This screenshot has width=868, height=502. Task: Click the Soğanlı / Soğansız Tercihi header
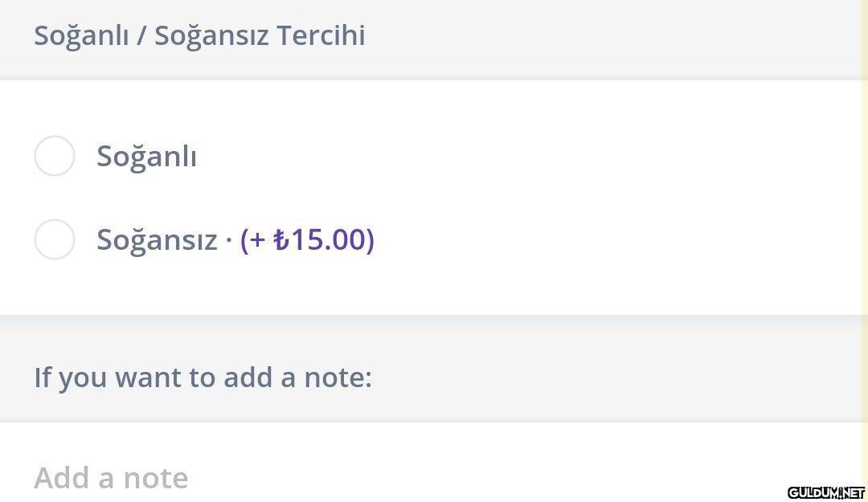pyautogui.click(x=199, y=36)
